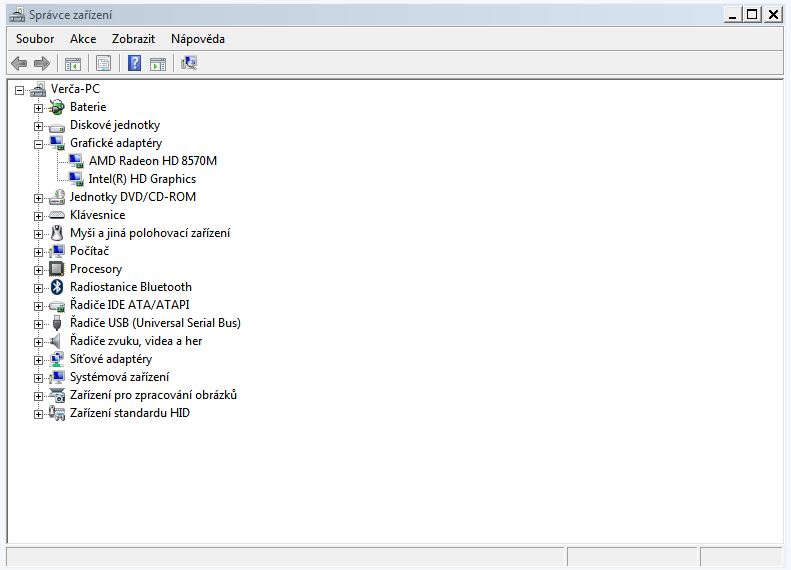
Task: Click the Procesory chip icon
Action: point(57,269)
